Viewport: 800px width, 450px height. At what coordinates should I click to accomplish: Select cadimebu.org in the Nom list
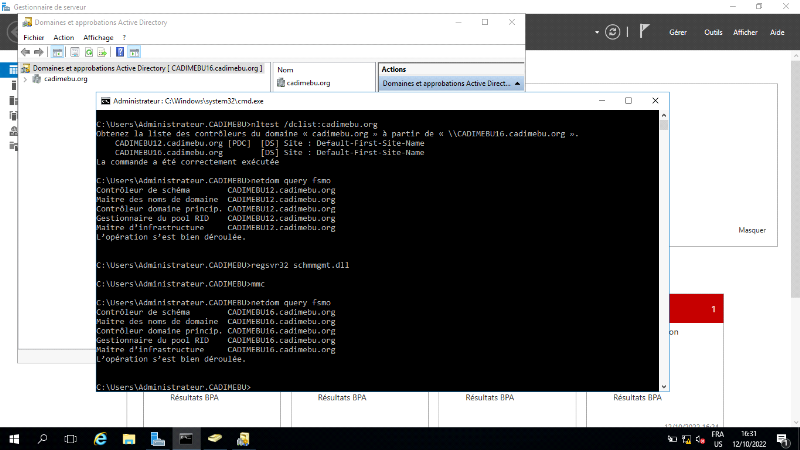pos(307,83)
